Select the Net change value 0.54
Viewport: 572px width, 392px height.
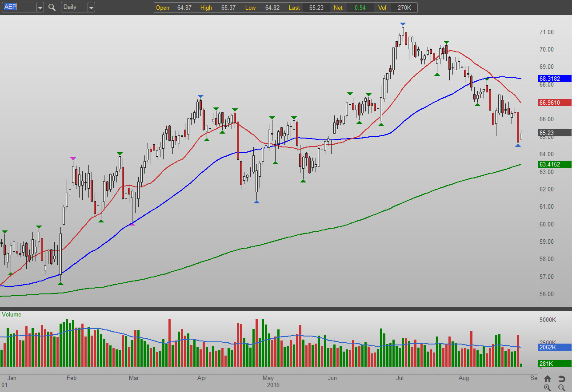coord(360,8)
